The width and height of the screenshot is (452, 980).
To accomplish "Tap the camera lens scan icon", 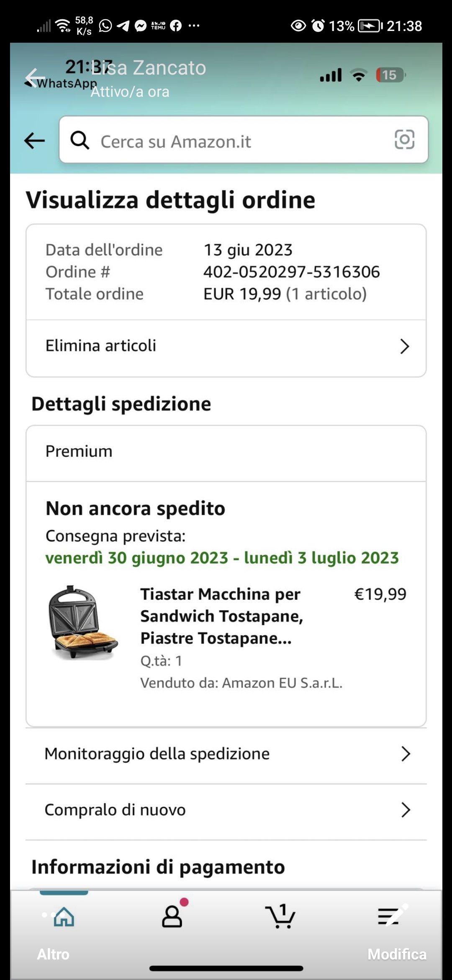I will [404, 139].
